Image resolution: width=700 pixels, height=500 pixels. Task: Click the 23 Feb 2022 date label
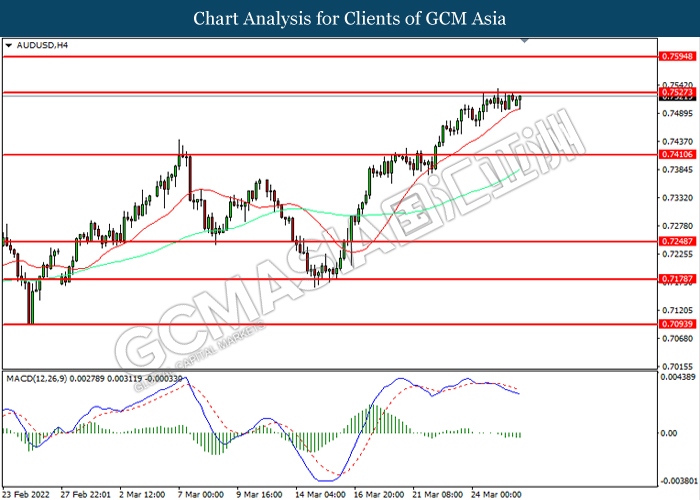coord(25,494)
